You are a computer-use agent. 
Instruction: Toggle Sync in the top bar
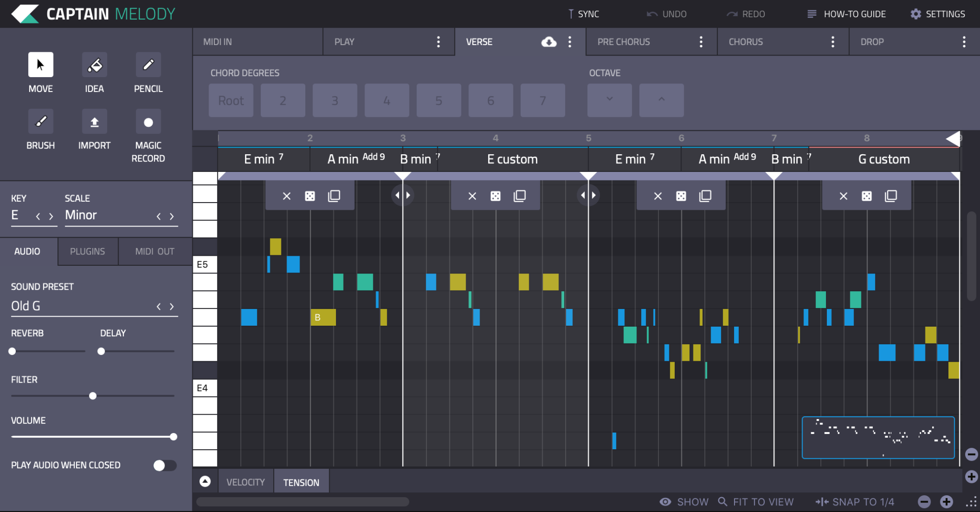pos(583,14)
